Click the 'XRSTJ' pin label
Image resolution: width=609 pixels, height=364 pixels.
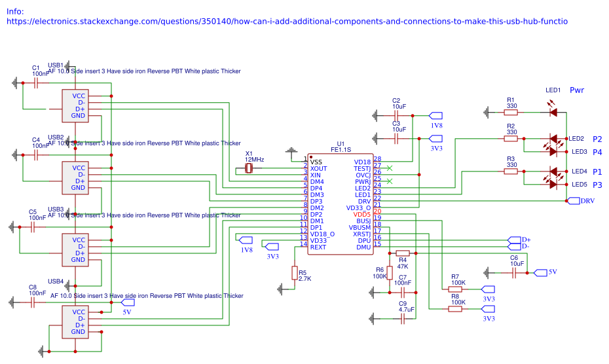click(x=361, y=234)
